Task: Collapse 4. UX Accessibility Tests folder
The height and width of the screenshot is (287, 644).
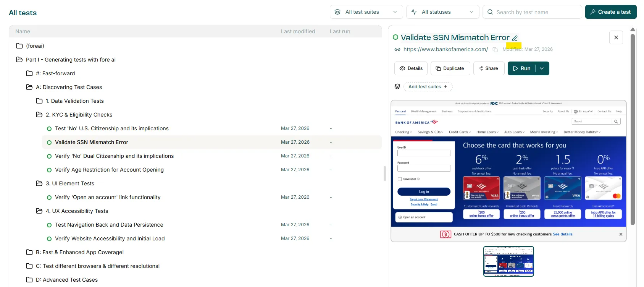Action: [x=77, y=211]
